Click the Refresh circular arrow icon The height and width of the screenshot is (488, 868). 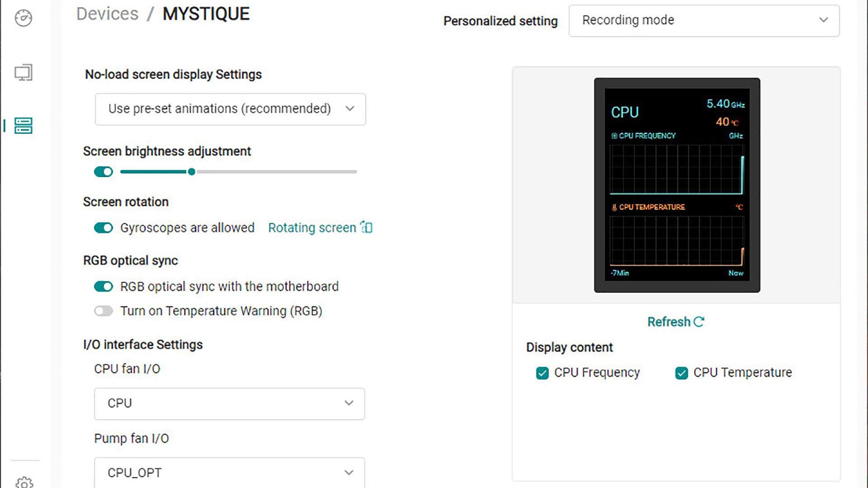click(x=699, y=322)
